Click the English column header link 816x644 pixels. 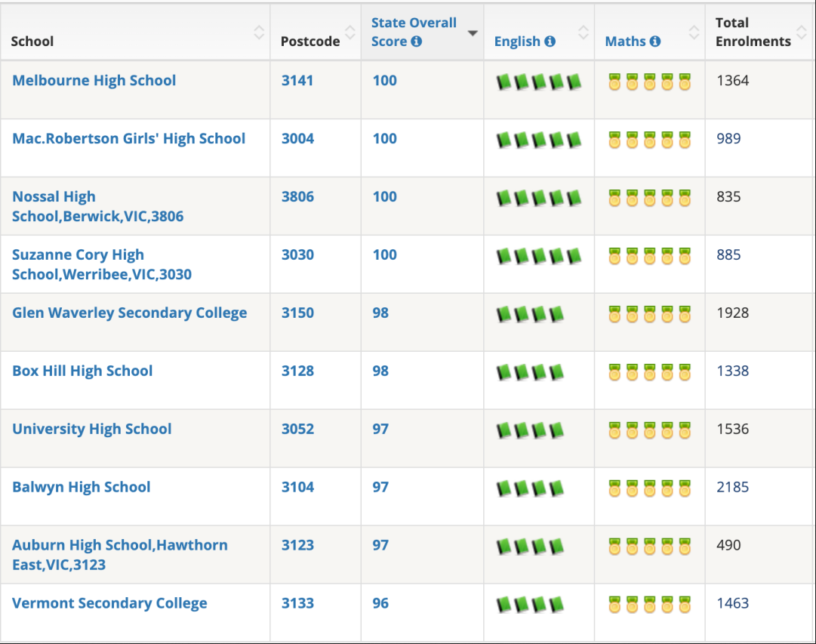pyautogui.click(x=517, y=42)
